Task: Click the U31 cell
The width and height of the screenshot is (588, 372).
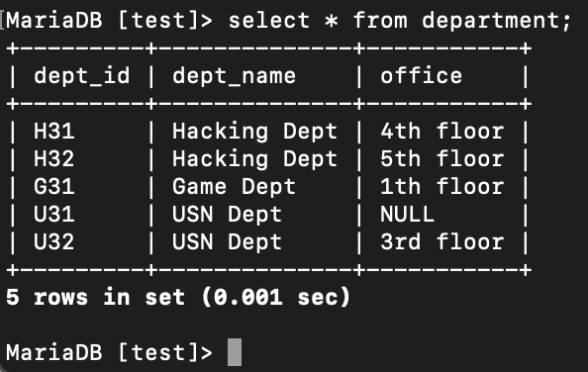Action: pos(54,215)
